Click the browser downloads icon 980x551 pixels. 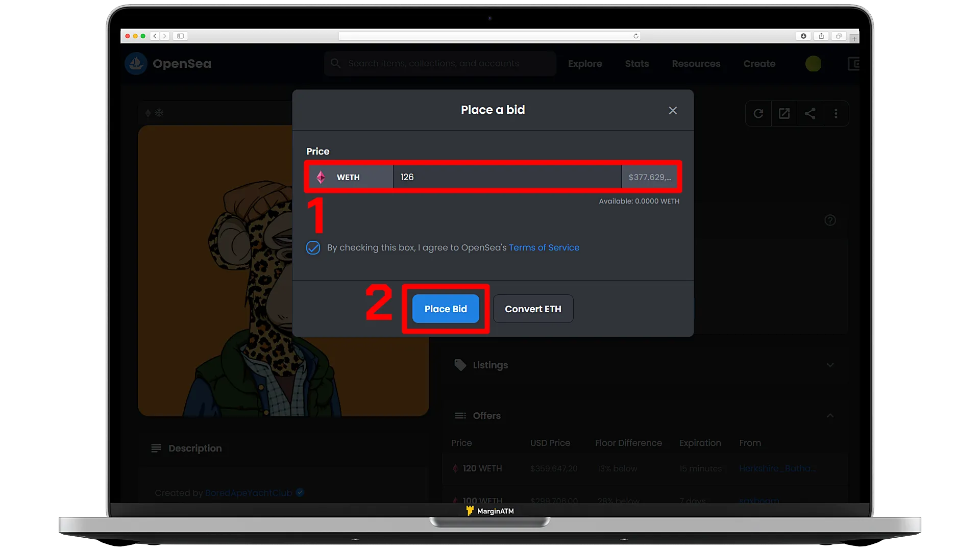(803, 36)
